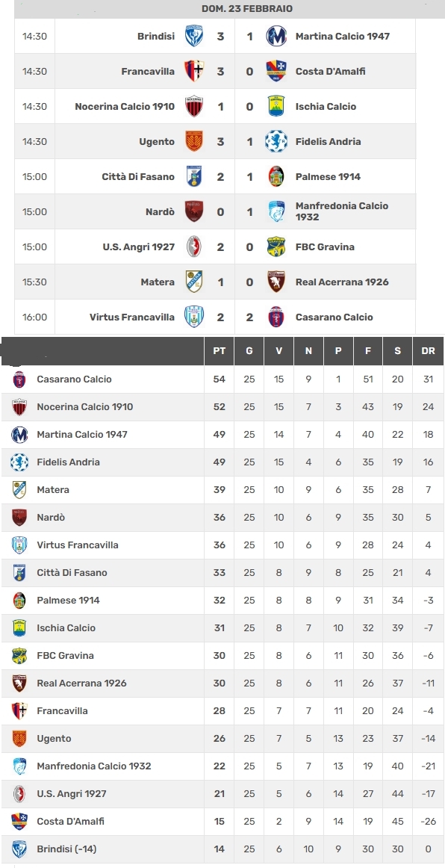Click the Palmese 1914 crest in match row
Image resolution: width=445 pixels, height=868 pixels.
click(276, 176)
